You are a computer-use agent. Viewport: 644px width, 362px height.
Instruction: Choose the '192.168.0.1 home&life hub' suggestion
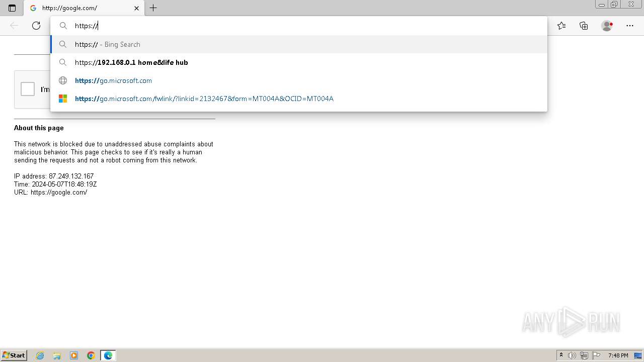coord(299,62)
